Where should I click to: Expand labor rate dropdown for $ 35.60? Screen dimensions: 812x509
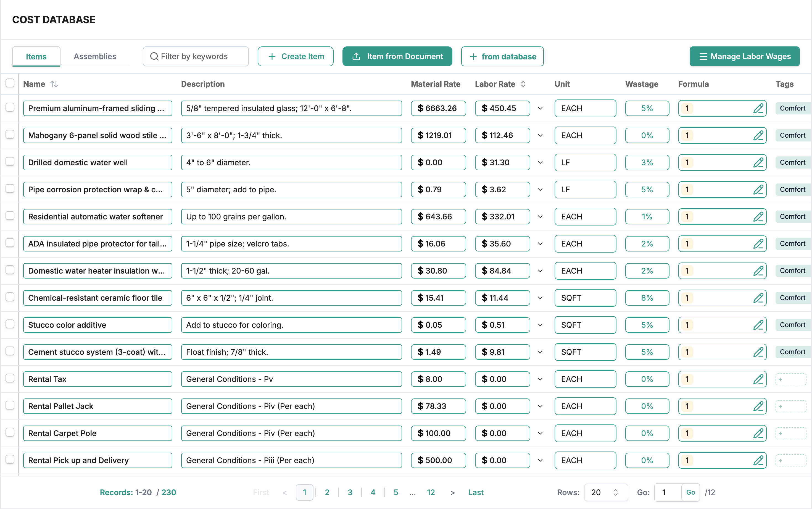(x=540, y=244)
